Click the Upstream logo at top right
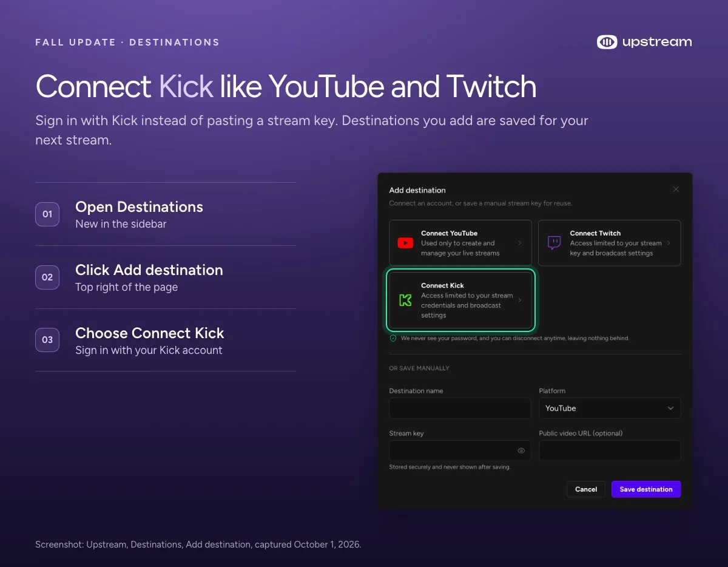728x567 pixels. 644,42
